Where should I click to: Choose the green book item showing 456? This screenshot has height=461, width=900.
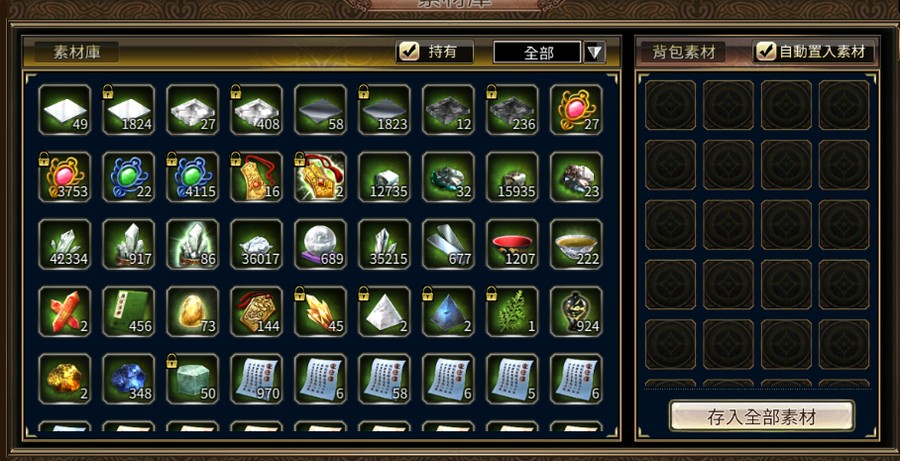129,311
